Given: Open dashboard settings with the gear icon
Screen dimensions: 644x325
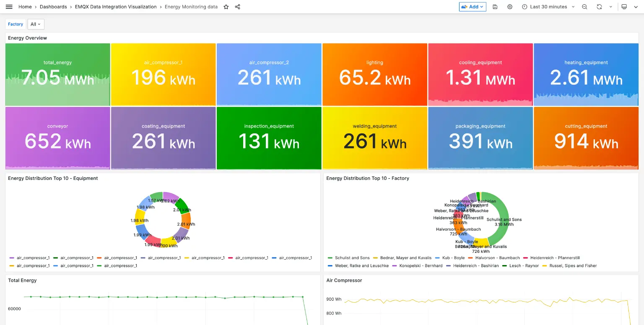Looking at the screenshot, I should 510,7.
